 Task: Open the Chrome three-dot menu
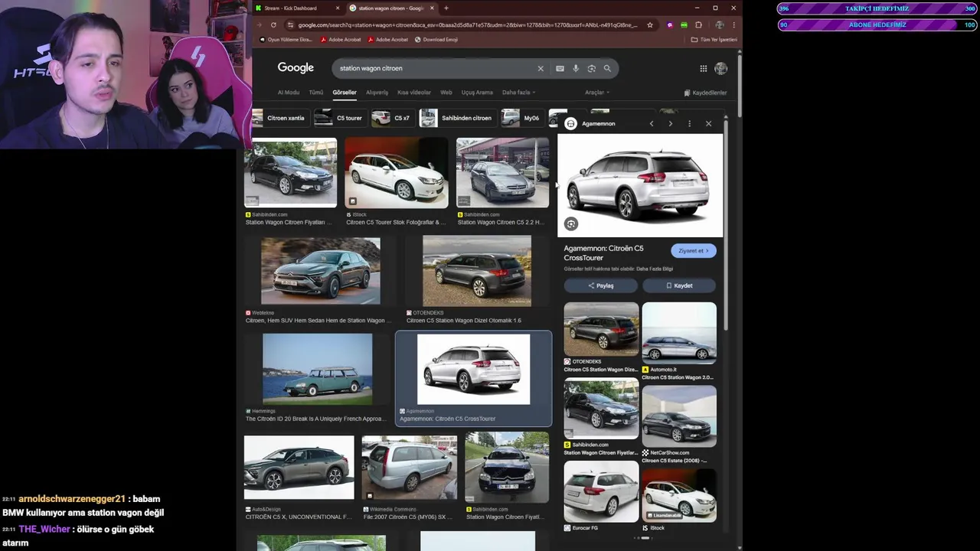(733, 24)
